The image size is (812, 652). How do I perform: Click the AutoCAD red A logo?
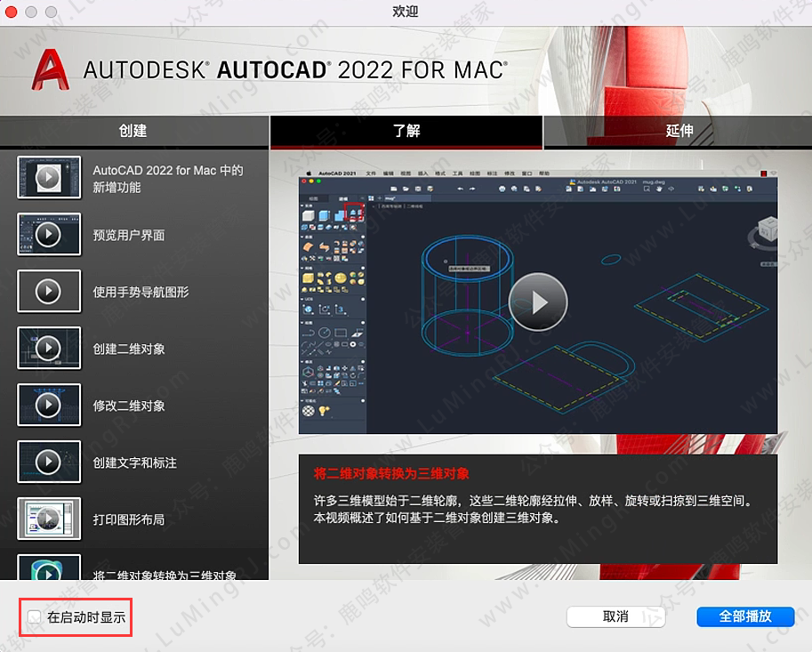(x=51, y=68)
